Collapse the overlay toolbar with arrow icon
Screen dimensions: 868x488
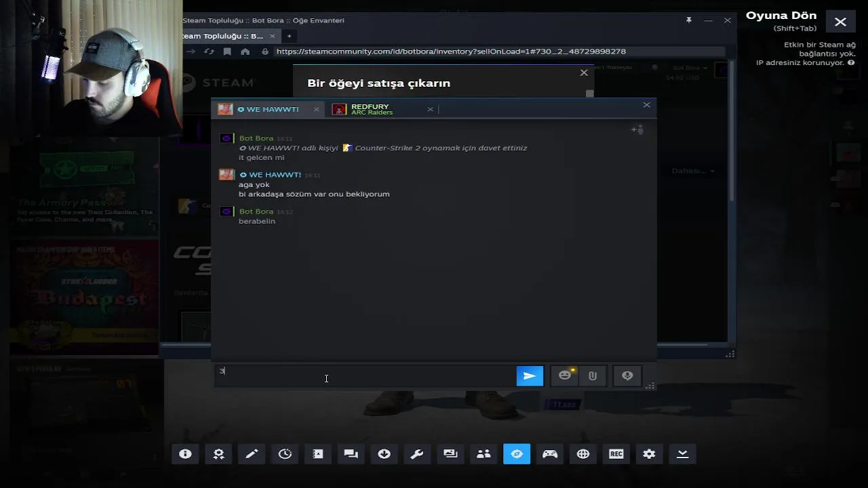pyautogui.click(x=682, y=454)
